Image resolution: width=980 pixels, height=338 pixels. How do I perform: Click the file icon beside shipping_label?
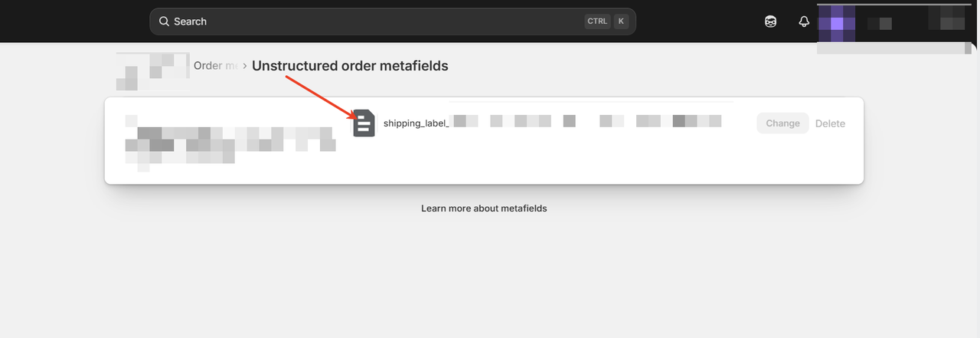pos(364,123)
